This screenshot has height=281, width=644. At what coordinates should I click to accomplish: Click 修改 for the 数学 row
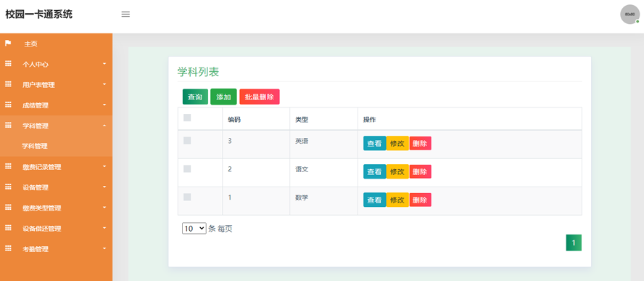click(x=397, y=200)
